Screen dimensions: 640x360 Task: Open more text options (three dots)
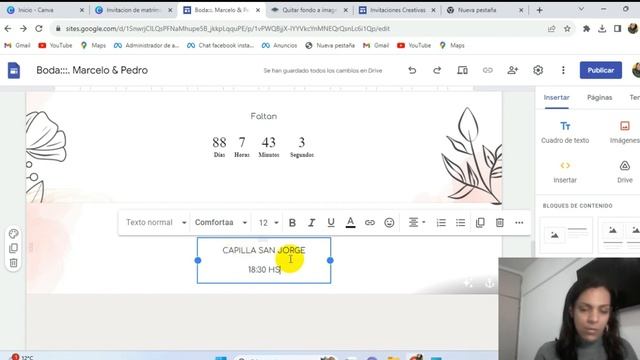coord(519,222)
